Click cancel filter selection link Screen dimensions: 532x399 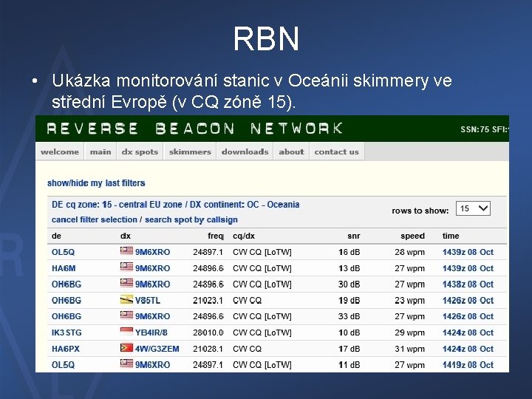[95, 219]
